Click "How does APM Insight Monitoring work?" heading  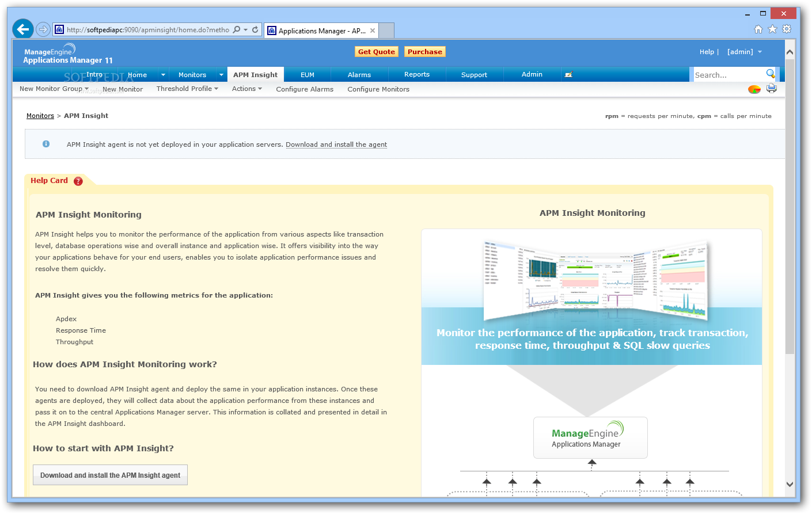pyautogui.click(x=125, y=364)
